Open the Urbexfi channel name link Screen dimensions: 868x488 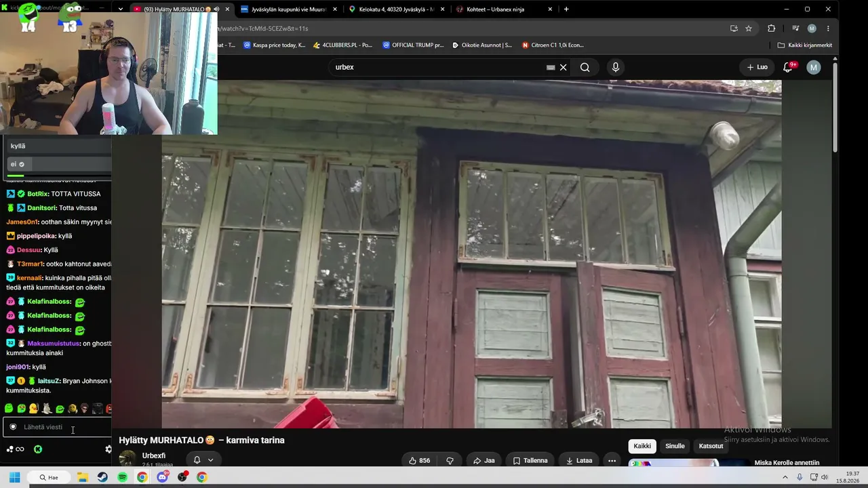(154, 455)
